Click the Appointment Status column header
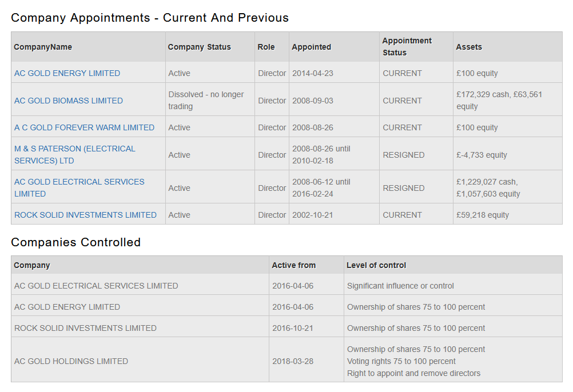The image size is (573, 392). 407,47
